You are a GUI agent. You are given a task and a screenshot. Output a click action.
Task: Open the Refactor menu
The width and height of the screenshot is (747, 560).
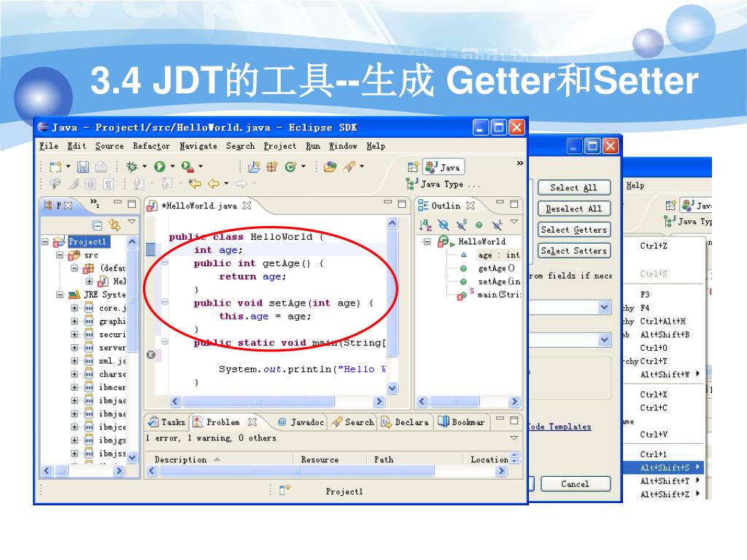151,146
